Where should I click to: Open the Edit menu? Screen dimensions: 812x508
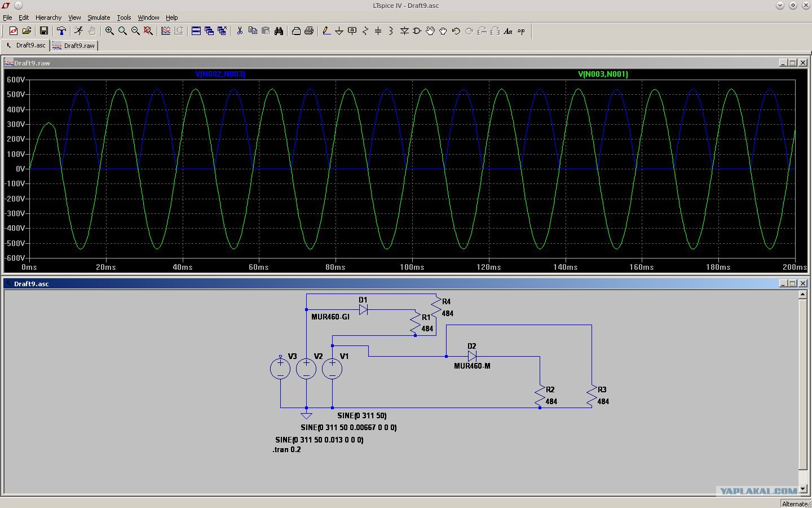(x=24, y=17)
